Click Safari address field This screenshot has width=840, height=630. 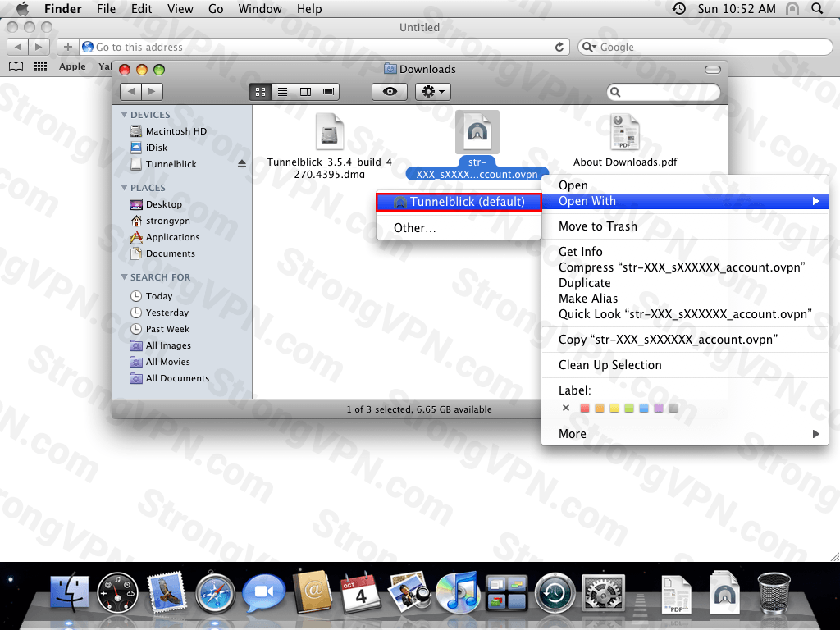click(325, 47)
